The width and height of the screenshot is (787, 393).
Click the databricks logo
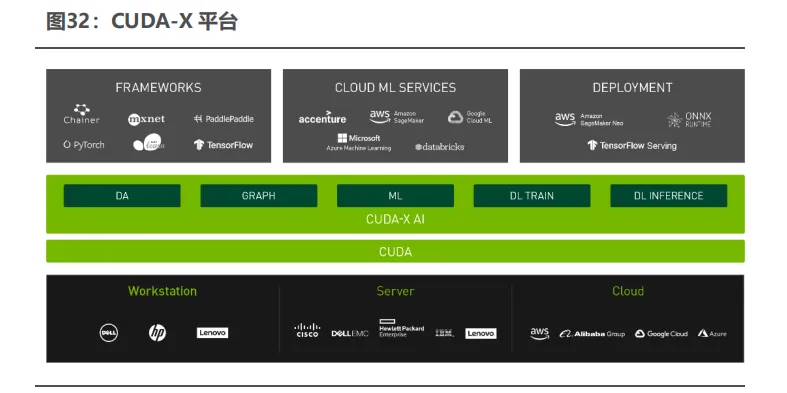440,147
